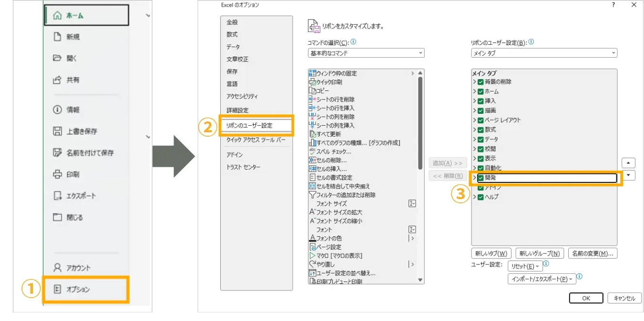Click the ホーム house icon in backstage menu
This screenshot has width=644, height=321.
pos(57,15)
